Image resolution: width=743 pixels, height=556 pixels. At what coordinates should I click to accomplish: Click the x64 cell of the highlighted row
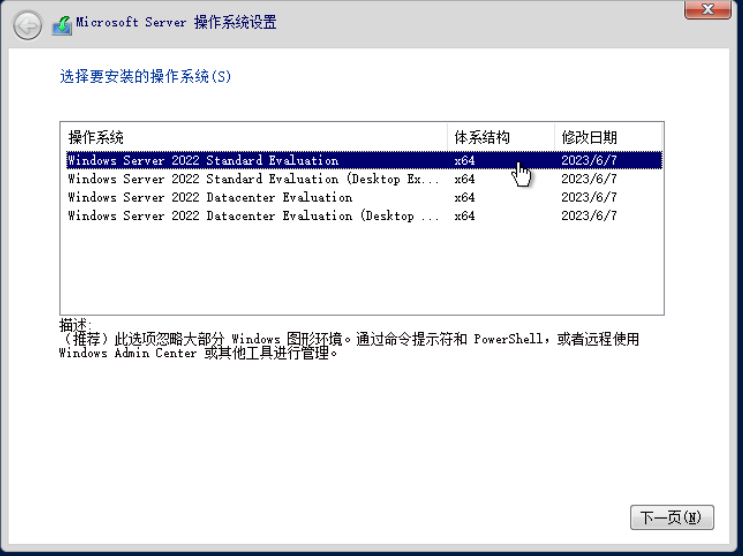tap(465, 160)
